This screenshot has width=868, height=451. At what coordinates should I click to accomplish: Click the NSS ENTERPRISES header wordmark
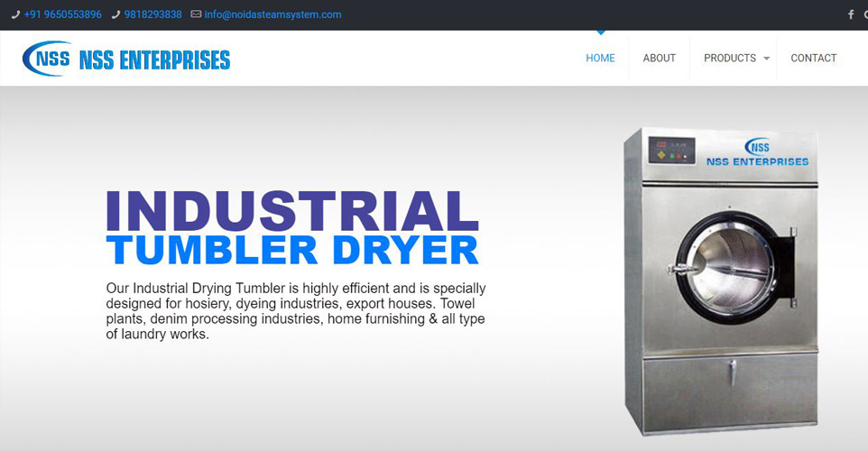[155, 60]
